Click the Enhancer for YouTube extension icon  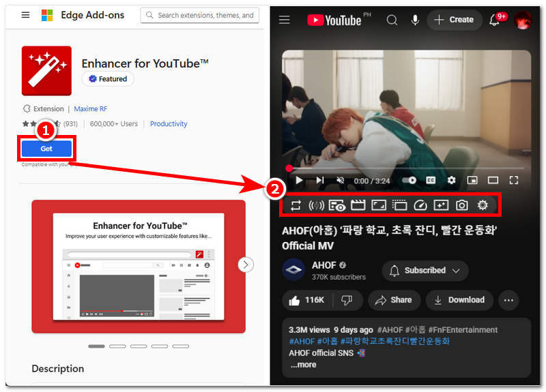(46, 71)
